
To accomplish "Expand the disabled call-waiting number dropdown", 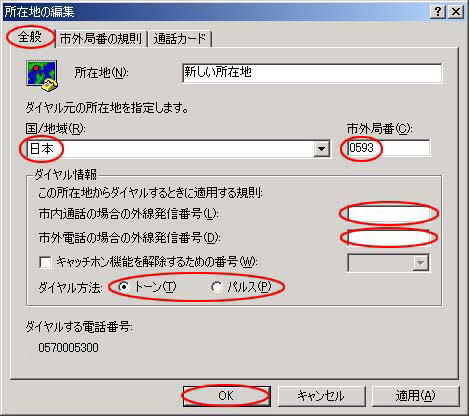I will pyautogui.click(x=420, y=263).
